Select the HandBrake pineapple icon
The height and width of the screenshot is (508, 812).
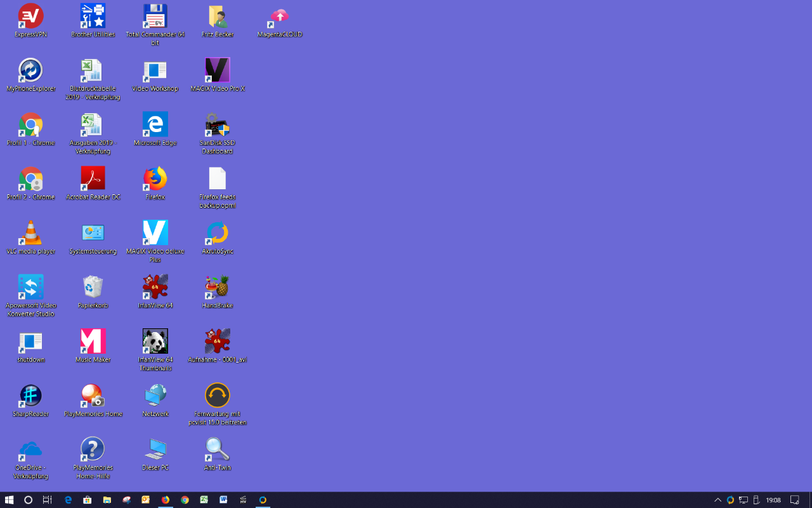tap(218, 287)
